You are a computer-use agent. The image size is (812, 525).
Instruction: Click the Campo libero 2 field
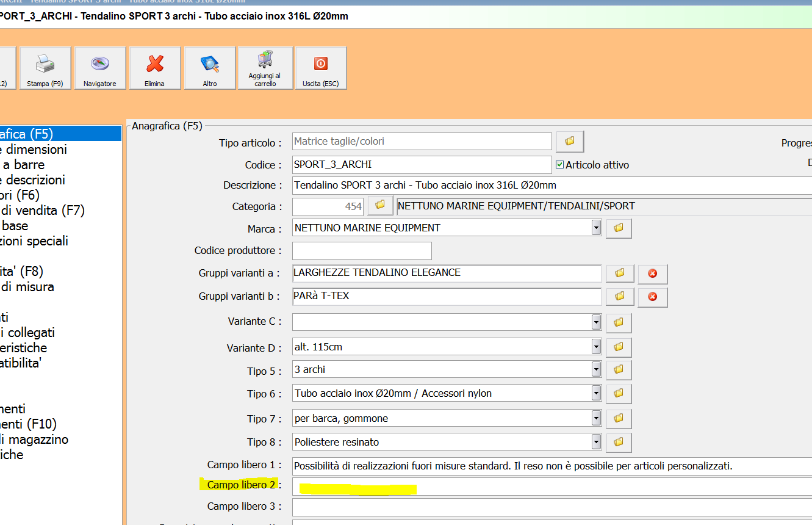pos(552,487)
